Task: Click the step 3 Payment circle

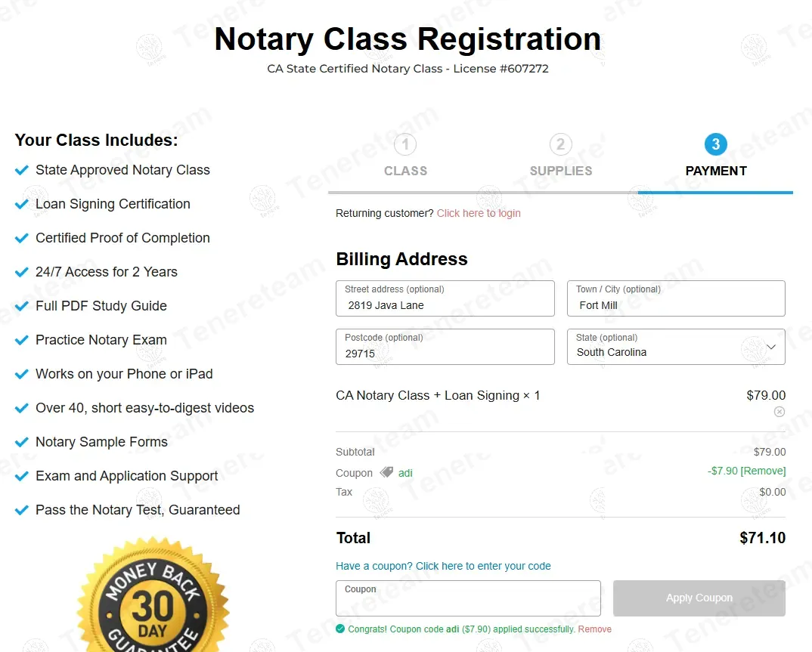Action: tap(715, 144)
